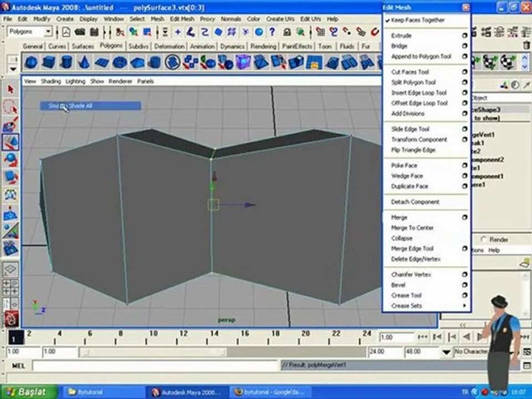This screenshot has width=532, height=399.
Task: Click the circled polygon shelf icon
Action: coord(172,62)
